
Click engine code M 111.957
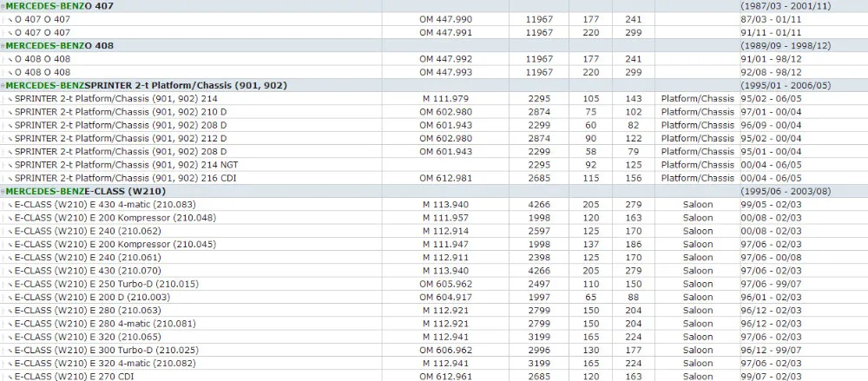tap(445, 218)
